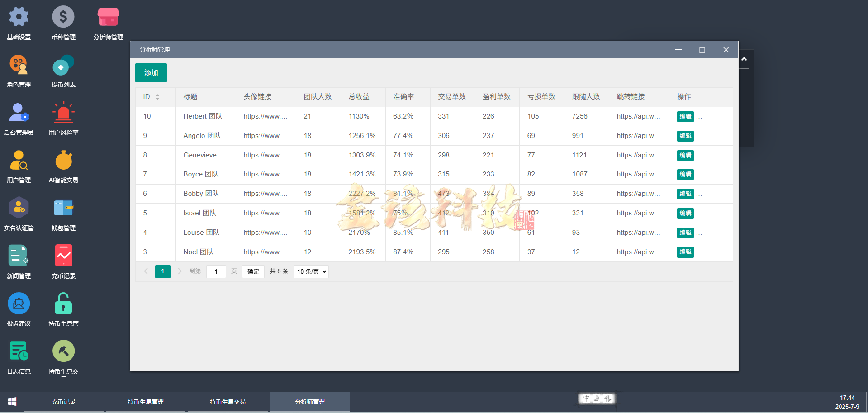Image resolution: width=868 pixels, height=413 pixels.
Task: Edit the Noel 团队 entry
Action: 685,252
